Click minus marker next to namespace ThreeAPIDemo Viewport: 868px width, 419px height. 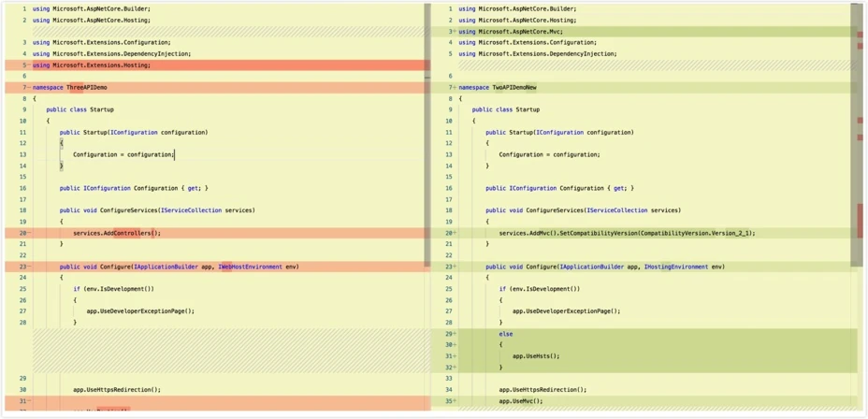[x=28, y=88]
